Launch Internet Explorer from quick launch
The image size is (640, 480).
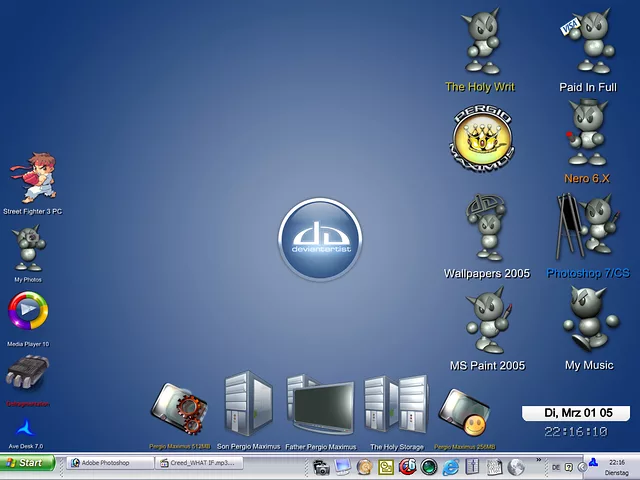point(451,467)
